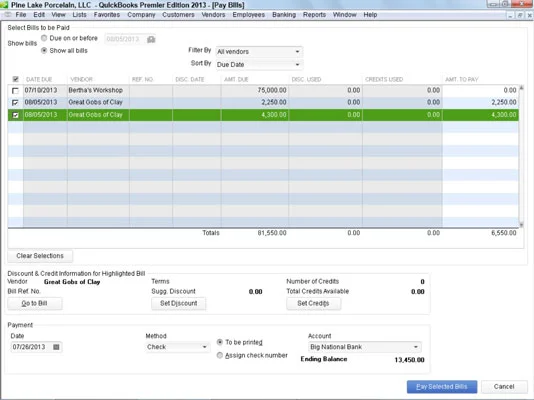Click Clear Selections button
The width and height of the screenshot is (534, 400).
[40, 256]
